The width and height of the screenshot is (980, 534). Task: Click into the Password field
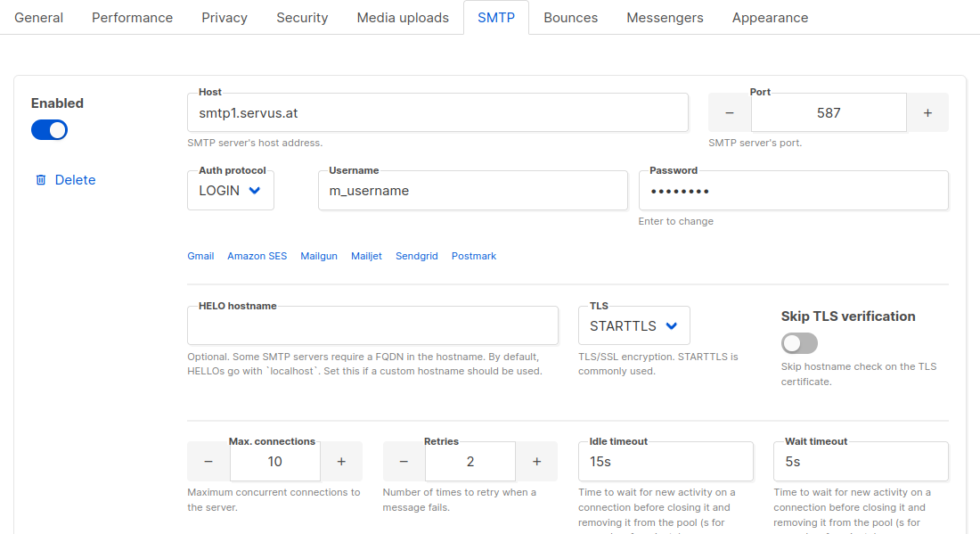793,190
